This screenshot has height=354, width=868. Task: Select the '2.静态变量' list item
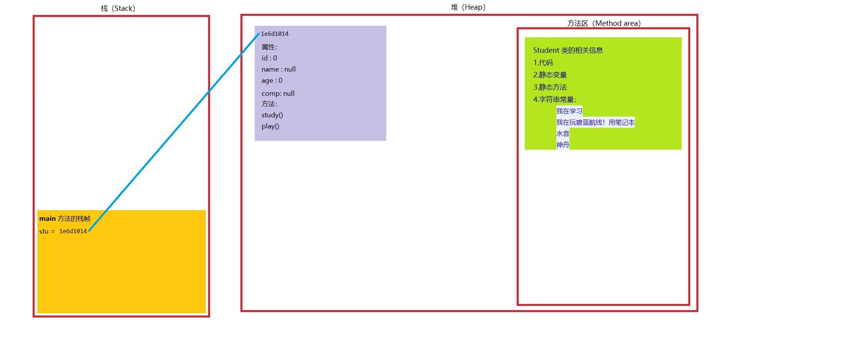pyautogui.click(x=550, y=75)
